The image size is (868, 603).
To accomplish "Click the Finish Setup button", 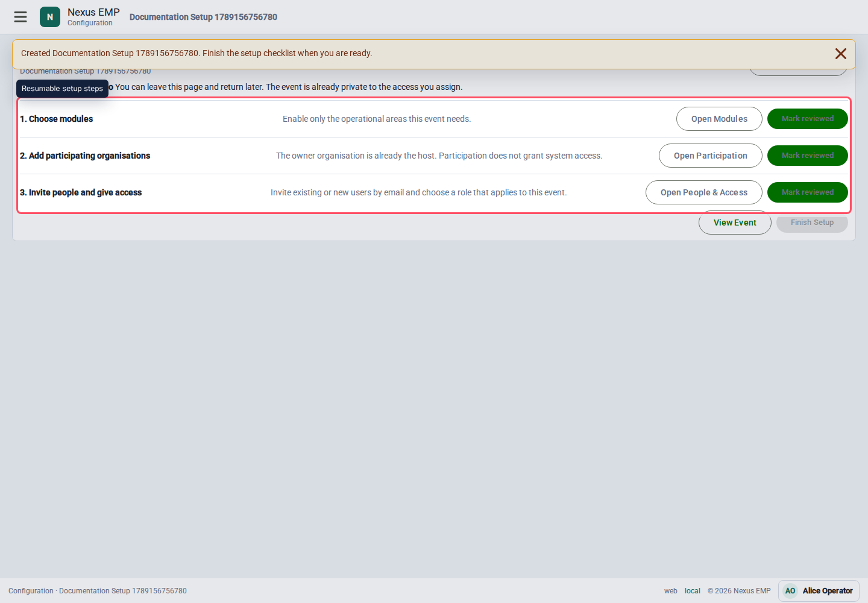I will pos(812,223).
